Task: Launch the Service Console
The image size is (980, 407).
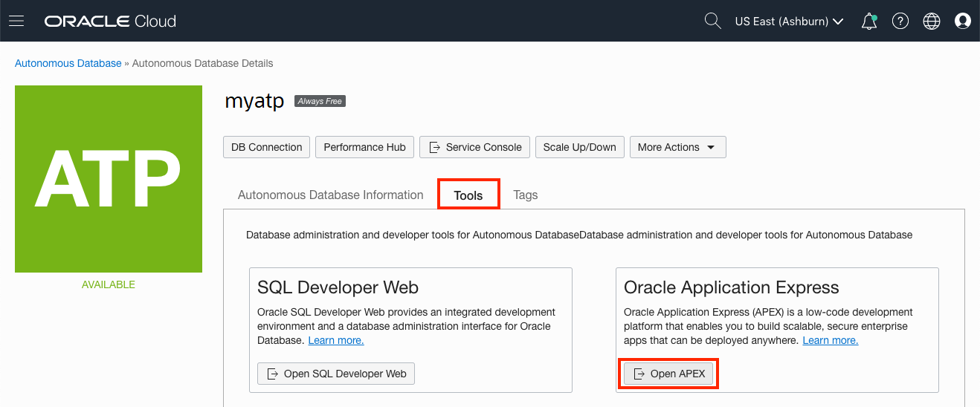Action: [475, 147]
